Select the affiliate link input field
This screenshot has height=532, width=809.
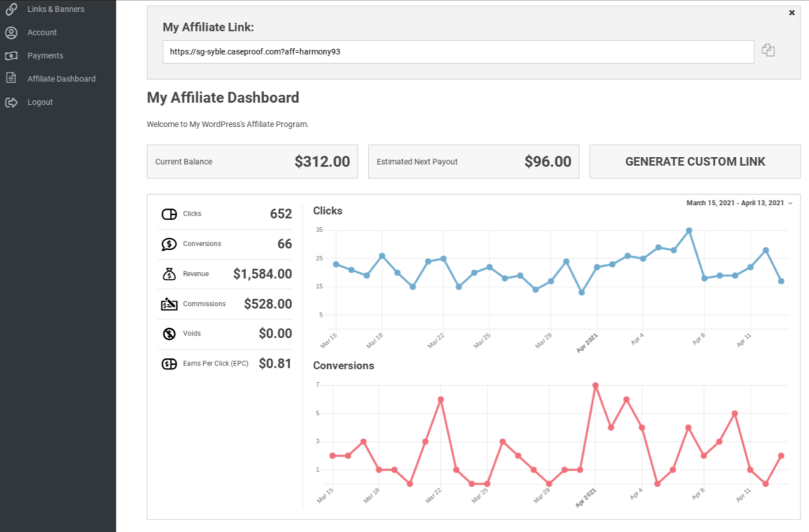click(x=458, y=51)
